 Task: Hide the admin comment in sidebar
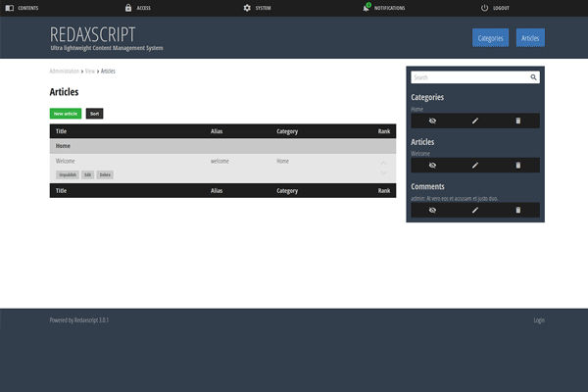(432, 210)
